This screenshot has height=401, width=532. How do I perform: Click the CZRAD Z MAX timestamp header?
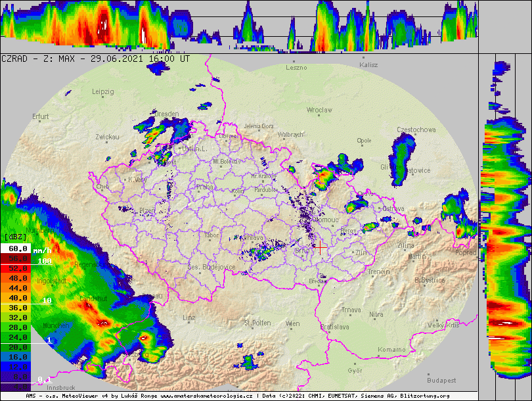tap(96, 59)
